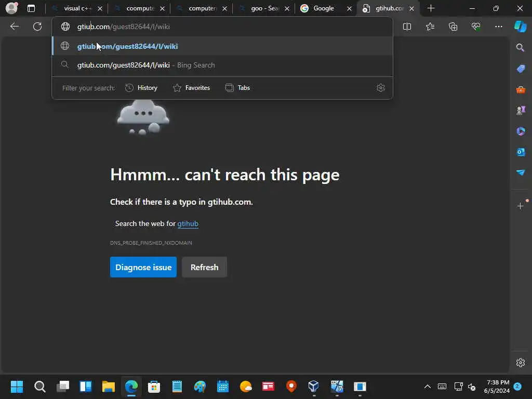This screenshot has width=532, height=399.
Task: Filter suggestions by History
Action: tap(141, 88)
